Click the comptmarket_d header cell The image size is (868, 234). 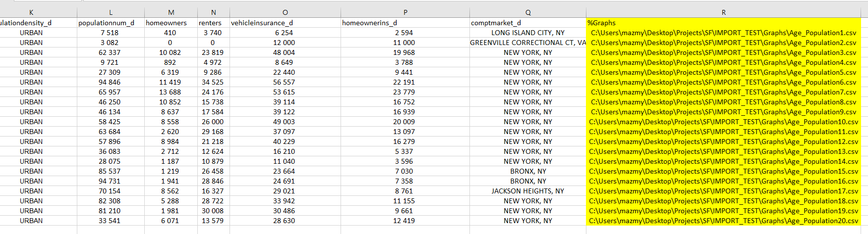coord(528,23)
